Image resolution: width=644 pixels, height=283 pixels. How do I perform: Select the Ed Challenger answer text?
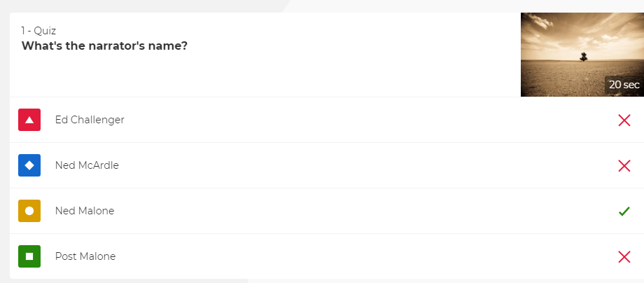pyautogui.click(x=90, y=120)
